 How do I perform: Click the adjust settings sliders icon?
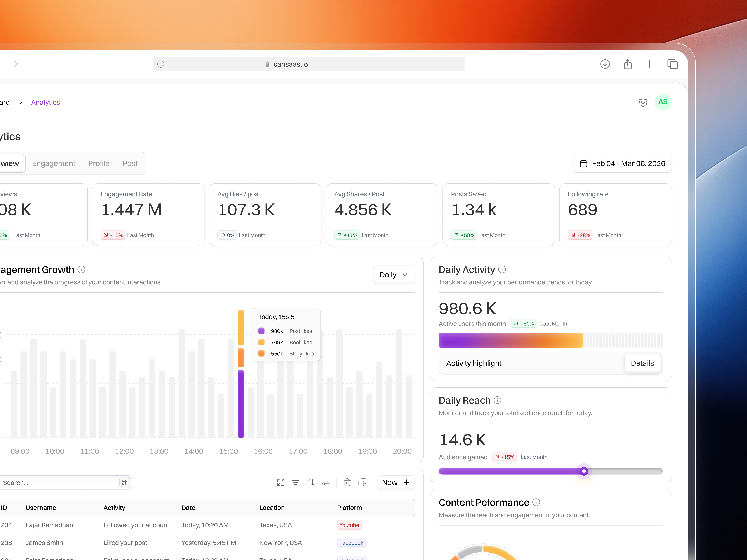pos(326,482)
